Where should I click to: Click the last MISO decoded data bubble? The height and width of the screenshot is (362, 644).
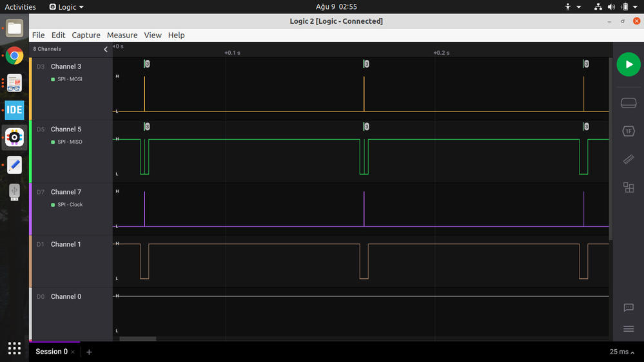[x=586, y=127]
